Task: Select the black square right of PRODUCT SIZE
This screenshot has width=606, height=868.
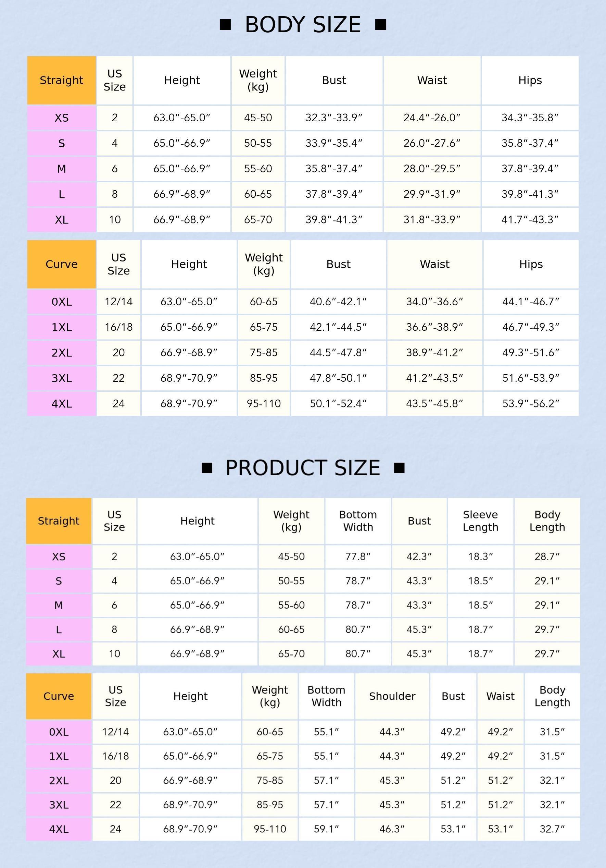Action: (399, 468)
